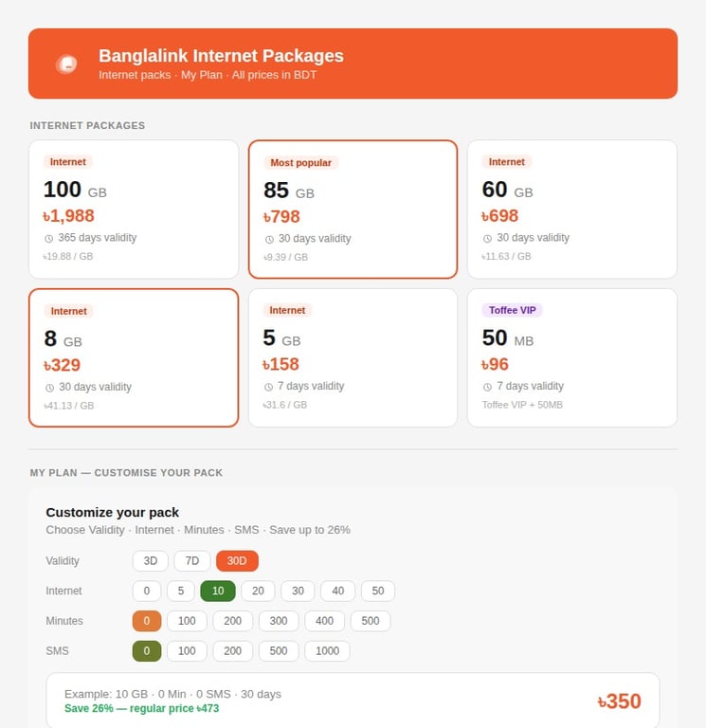706x728 pixels.
Task: Click 'Toffee VIP + 50MB' description text
Action: (522, 405)
